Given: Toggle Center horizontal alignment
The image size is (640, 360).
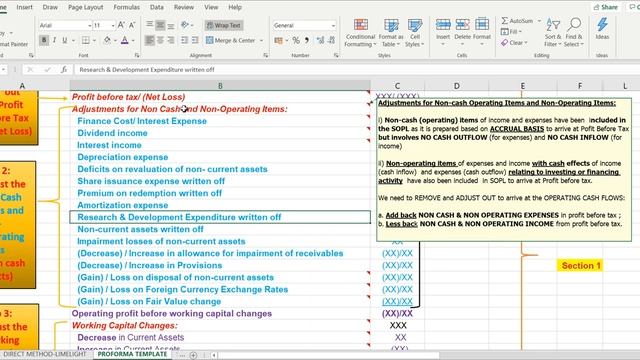Looking at the screenshot, I should click(x=160, y=40).
